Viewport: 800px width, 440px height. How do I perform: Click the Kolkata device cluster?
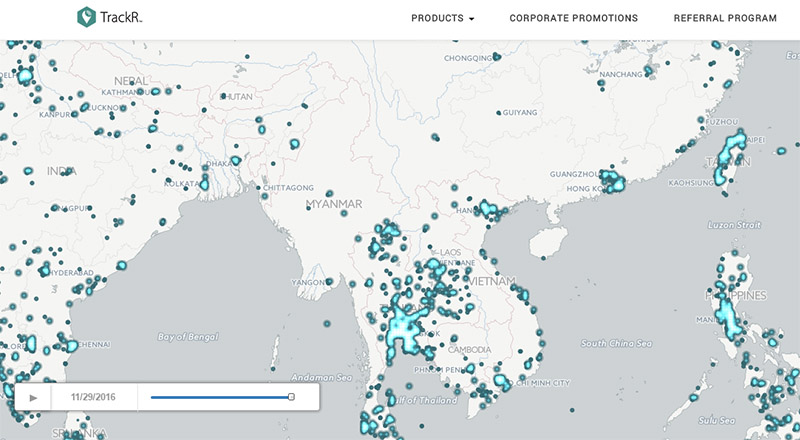pyautogui.click(x=204, y=183)
